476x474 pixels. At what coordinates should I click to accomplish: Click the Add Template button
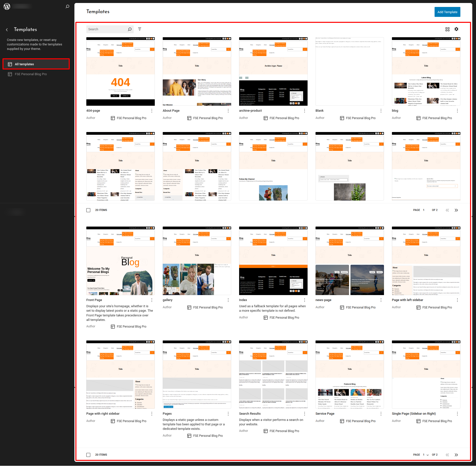[447, 12]
